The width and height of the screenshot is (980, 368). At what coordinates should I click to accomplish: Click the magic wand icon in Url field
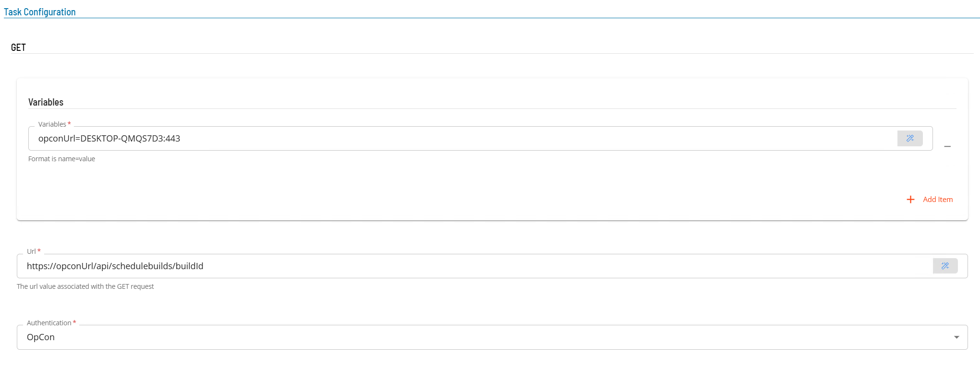click(x=945, y=266)
